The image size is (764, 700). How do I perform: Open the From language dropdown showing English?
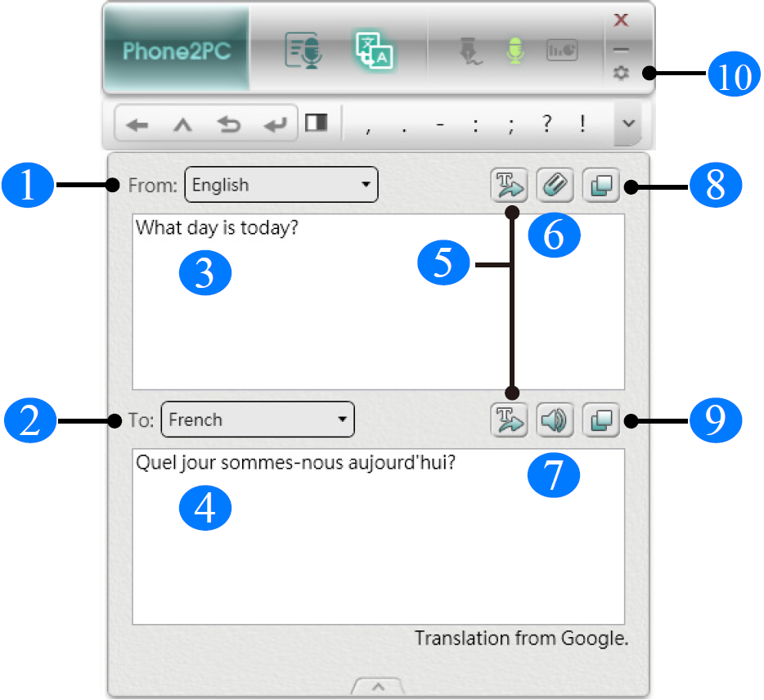[x=281, y=185]
